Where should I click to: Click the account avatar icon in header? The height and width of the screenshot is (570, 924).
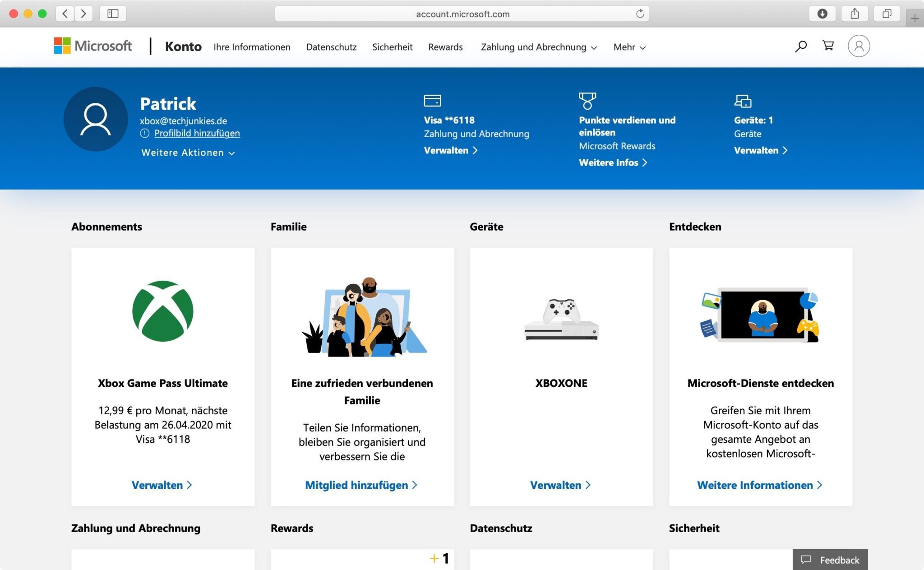859,46
